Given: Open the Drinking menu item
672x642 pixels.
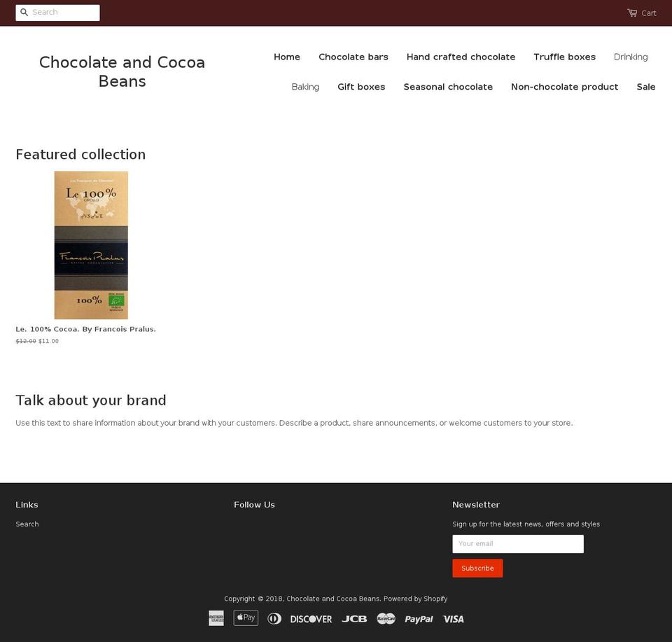Looking at the screenshot, I should point(631,57).
